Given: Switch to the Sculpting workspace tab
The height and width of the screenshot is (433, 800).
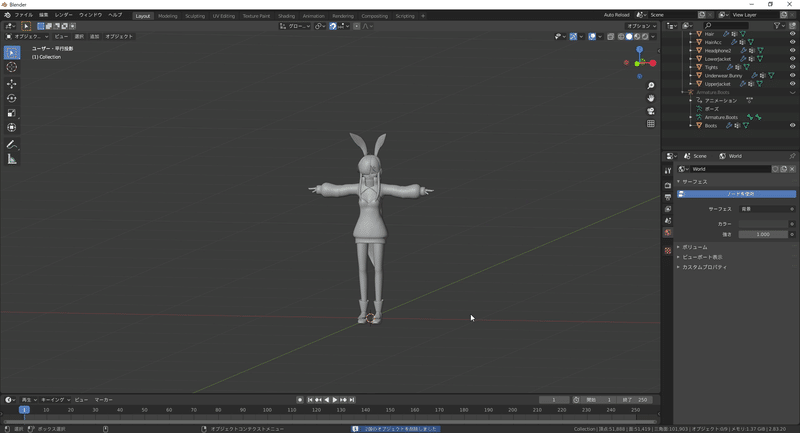Looking at the screenshot, I should [195, 16].
